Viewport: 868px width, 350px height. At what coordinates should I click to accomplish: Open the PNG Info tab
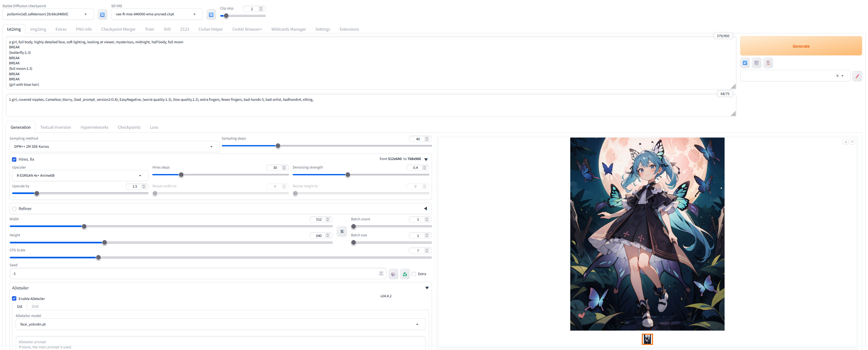pyautogui.click(x=84, y=29)
